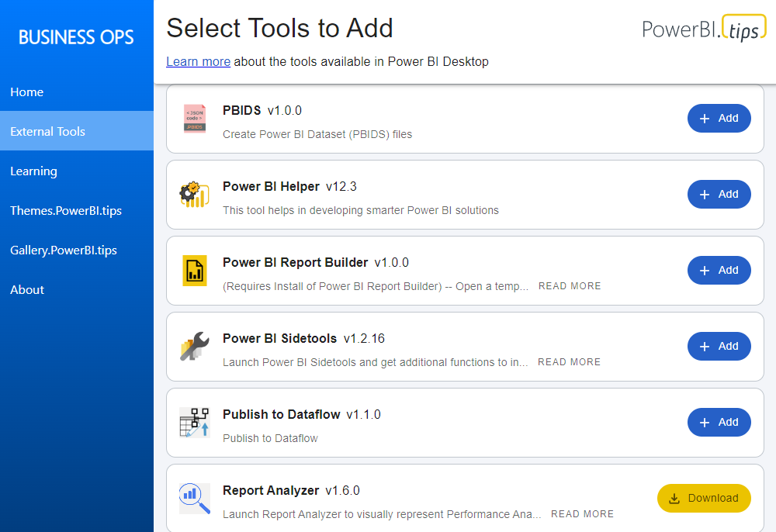Follow the Learn more link
776x532 pixels.
198,62
